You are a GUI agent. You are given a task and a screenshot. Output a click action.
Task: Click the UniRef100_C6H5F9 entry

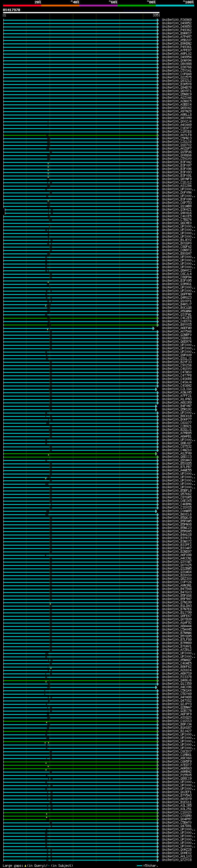[177, 762]
